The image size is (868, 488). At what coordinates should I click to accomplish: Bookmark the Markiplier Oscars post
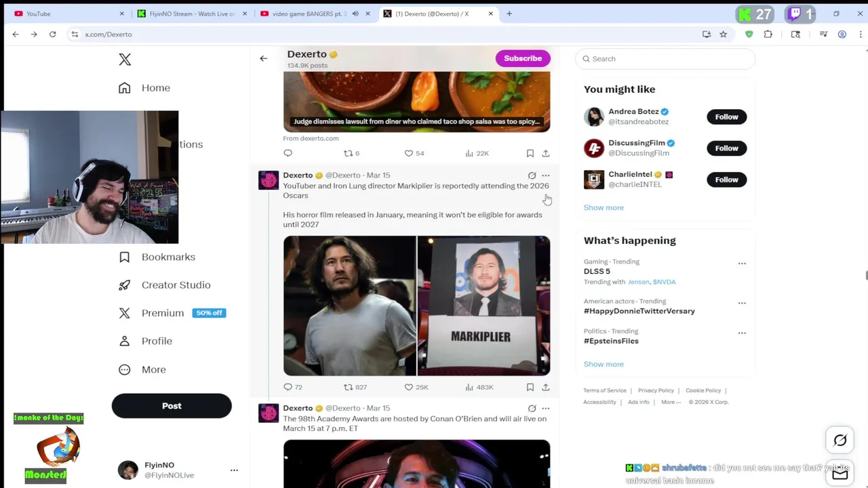[530, 387]
